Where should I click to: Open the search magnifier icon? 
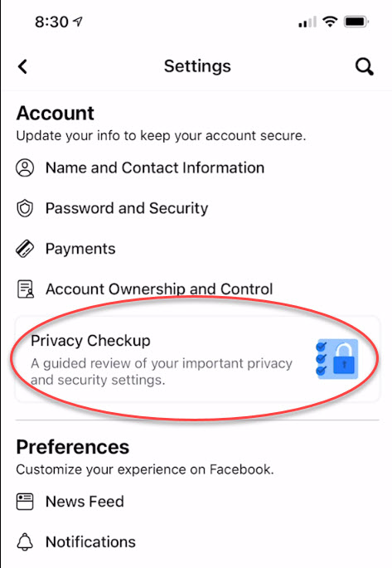364,66
